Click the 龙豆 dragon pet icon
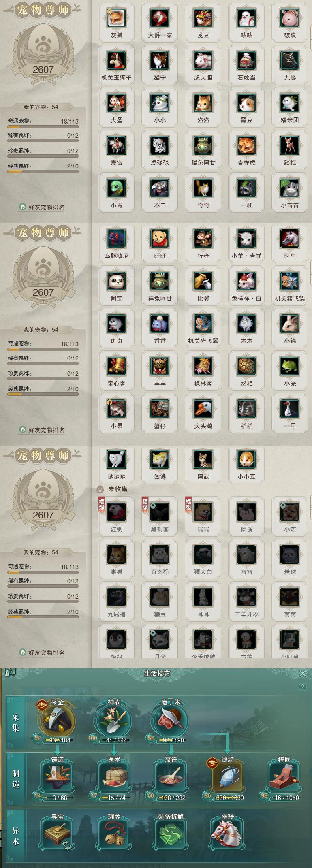The height and width of the screenshot is (868, 312). point(203,18)
